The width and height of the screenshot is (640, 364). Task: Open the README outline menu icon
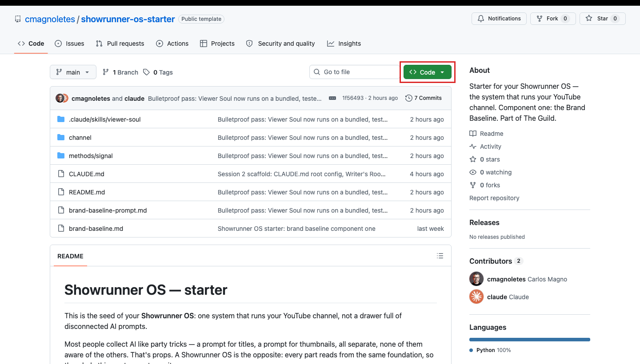pos(440,256)
